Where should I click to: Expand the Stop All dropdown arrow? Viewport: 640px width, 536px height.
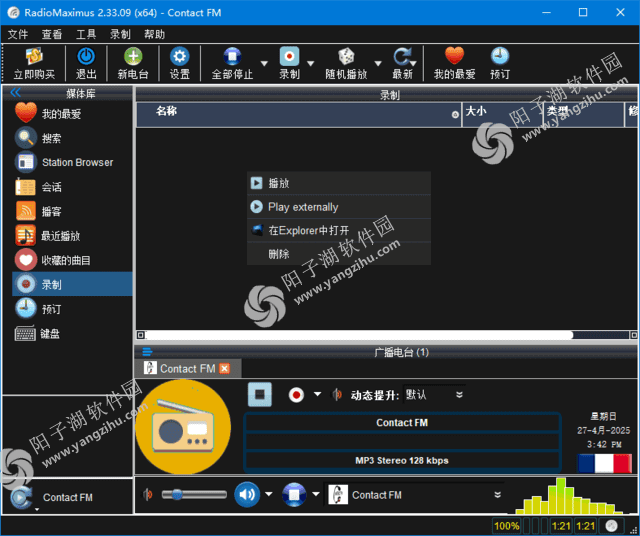pyautogui.click(x=264, y=63)
